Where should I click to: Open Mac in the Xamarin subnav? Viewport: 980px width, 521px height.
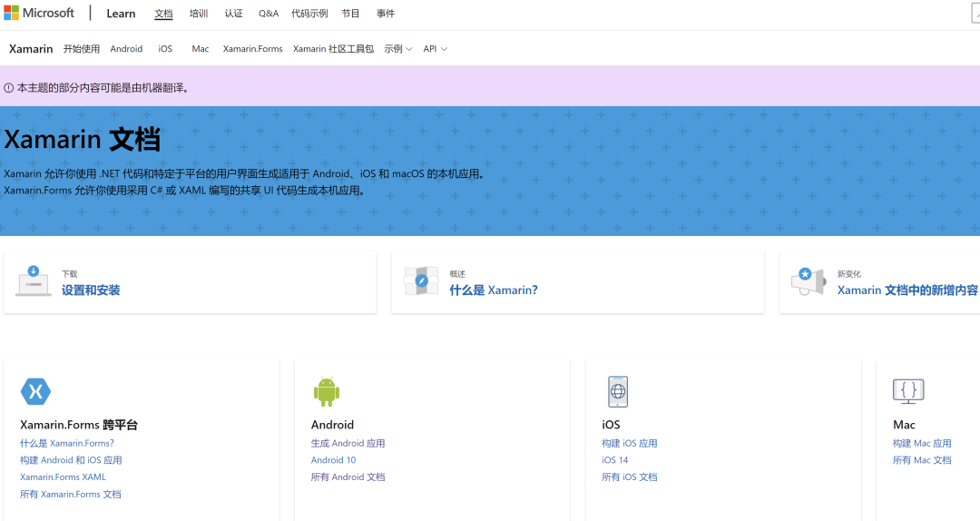click(x=200, y=49)
